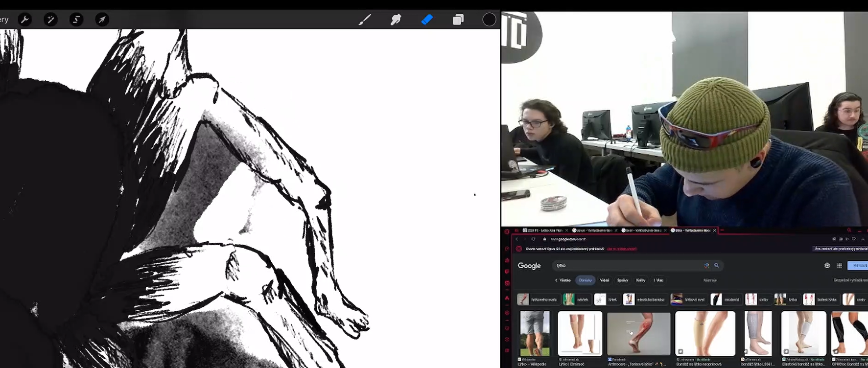Viewport: 868px width, 368px height.
Task: Activate the Transform arrow tool
Action: pyautogui.click(x=102, y=20)
